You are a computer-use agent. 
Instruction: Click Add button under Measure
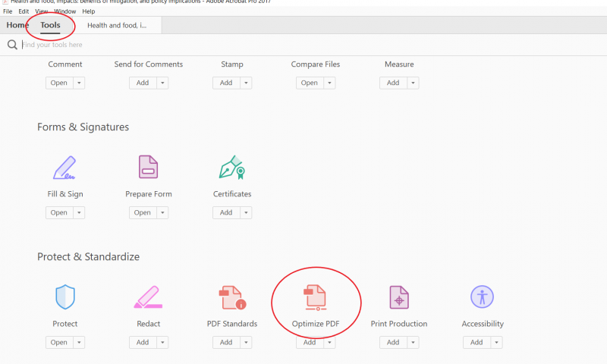click(x=393, y=83)
